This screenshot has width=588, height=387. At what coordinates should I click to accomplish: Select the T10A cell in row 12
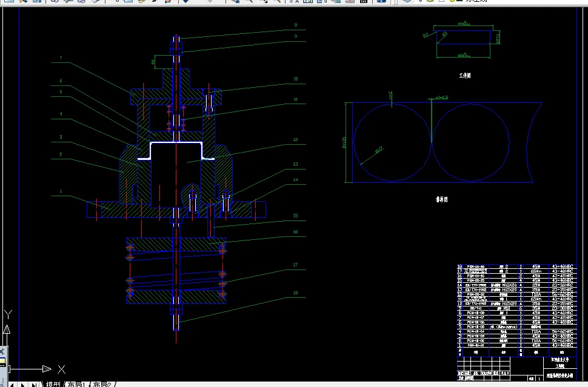coord(536,294)
